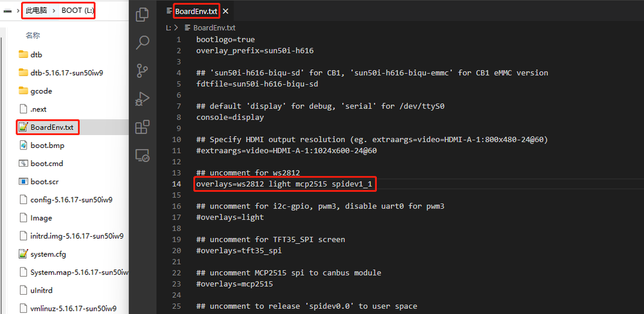
Task: Select the BoardEnv.txt editor tab
Action: [x=196, y=12]
